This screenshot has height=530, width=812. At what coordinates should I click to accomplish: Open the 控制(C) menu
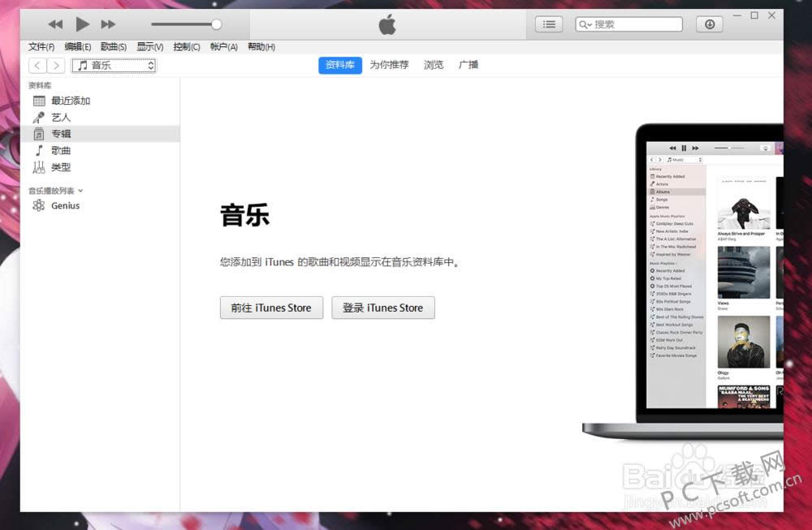[186, 46]
